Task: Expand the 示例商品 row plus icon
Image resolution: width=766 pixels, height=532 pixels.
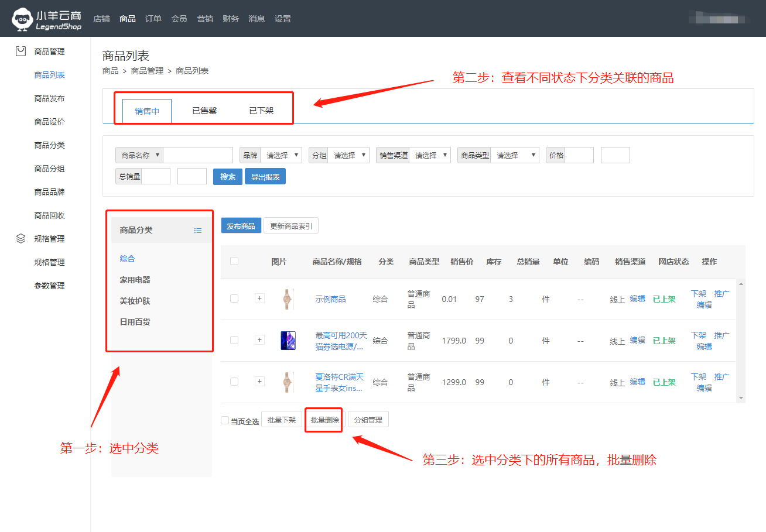Action: [x=260, y=298]
